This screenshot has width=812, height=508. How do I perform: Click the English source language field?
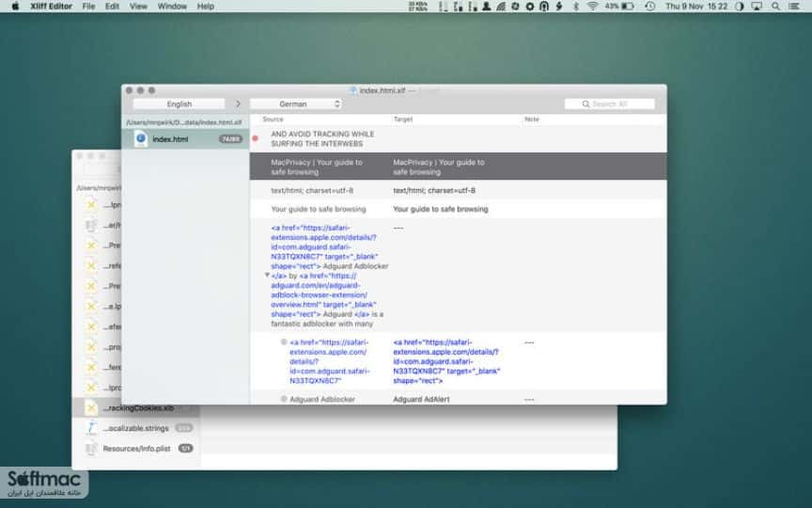click(180, 104)
